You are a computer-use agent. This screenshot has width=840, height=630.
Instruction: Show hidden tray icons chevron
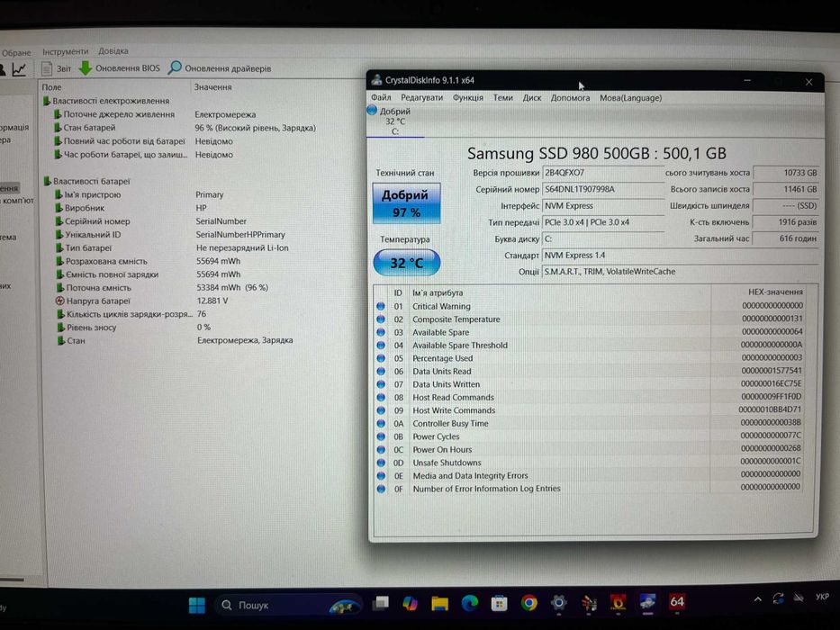[757, 598]
